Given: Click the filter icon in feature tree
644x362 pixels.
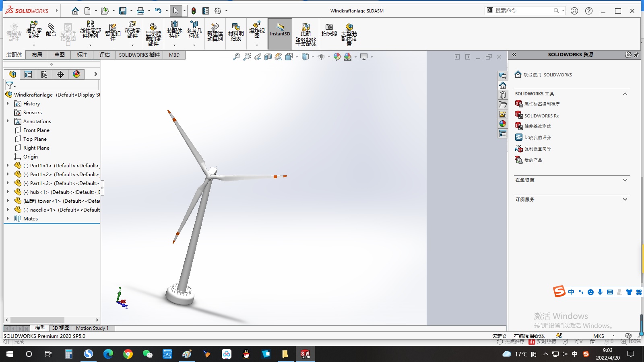Looking at the screenshot, I should pyautogui.click(x=10, y=85).
